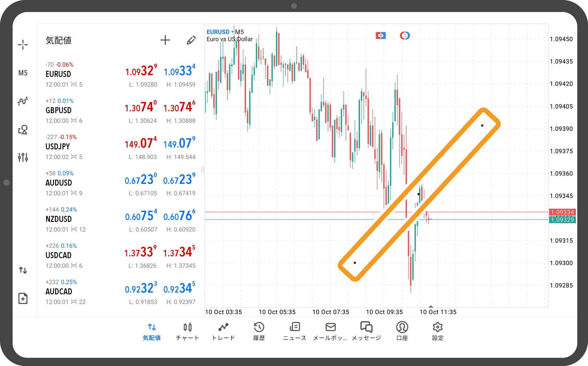Viewport: 588px width, 366px height.
Task: Tap the red-blue one-click trading icon
Action: (x=381, y=36)
